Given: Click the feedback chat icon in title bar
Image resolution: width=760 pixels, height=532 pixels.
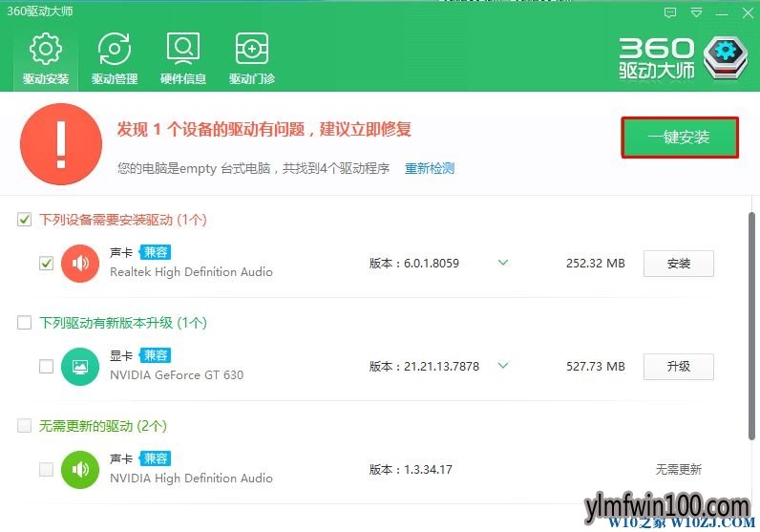Looking at the screenshot, I should (670, 12).
